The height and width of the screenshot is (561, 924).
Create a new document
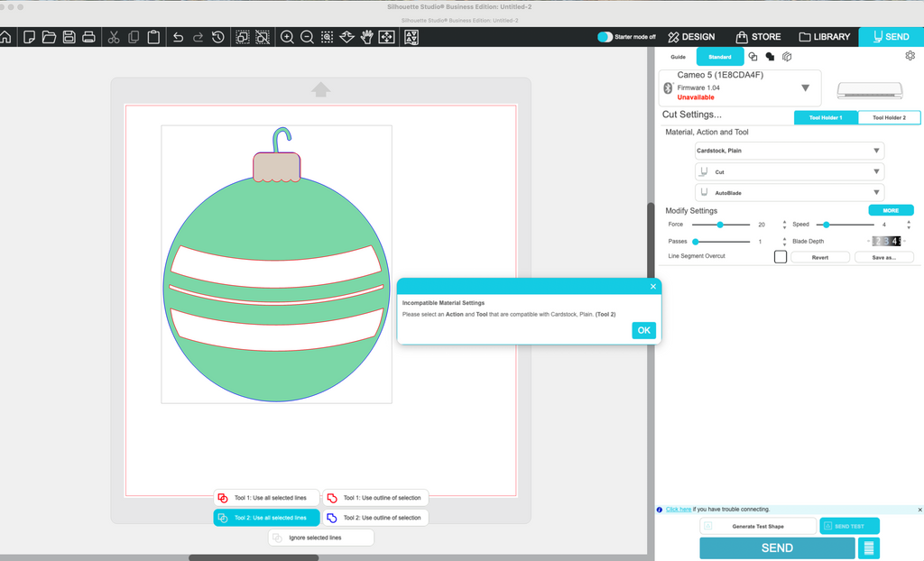[29, 37]
